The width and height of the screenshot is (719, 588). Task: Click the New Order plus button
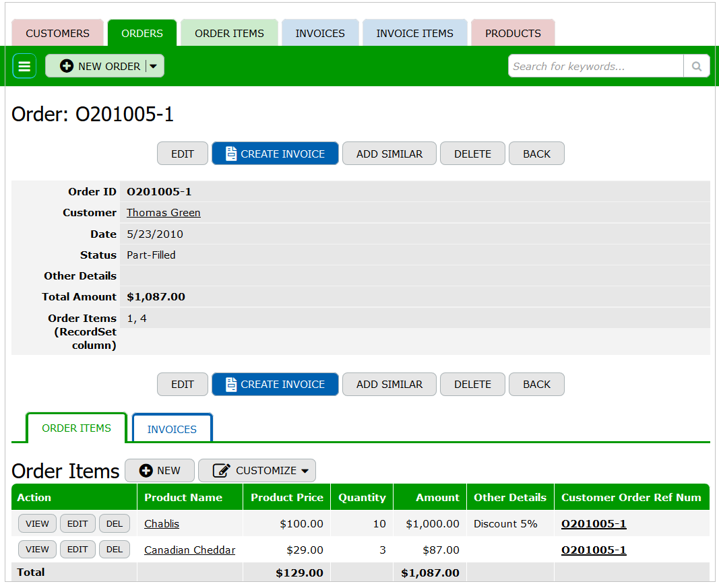[96, 66]
